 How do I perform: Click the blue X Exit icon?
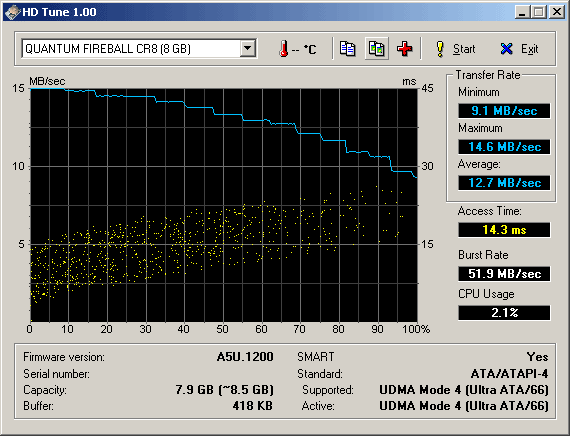[x=506, y=49]
